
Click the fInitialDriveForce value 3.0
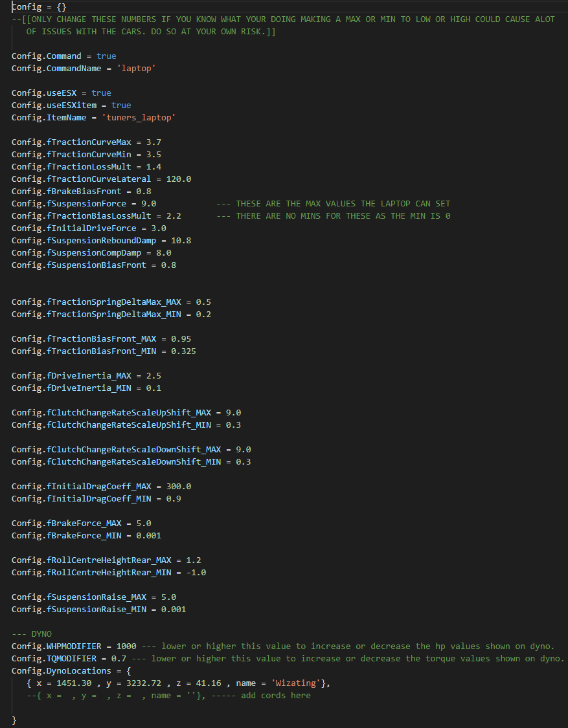coord(159,228)
